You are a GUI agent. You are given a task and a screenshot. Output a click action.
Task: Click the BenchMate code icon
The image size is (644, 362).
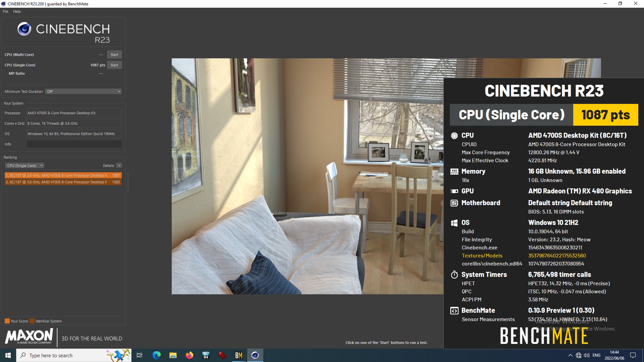click(x=454, y=311)
